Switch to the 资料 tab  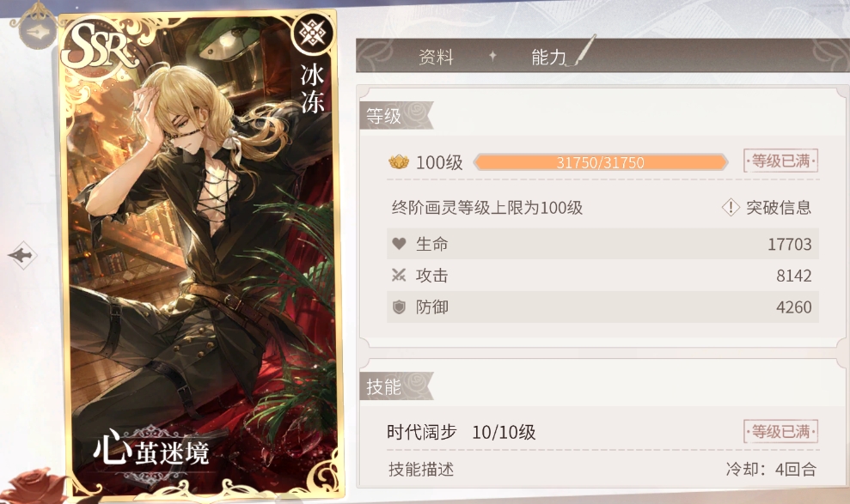436,57
